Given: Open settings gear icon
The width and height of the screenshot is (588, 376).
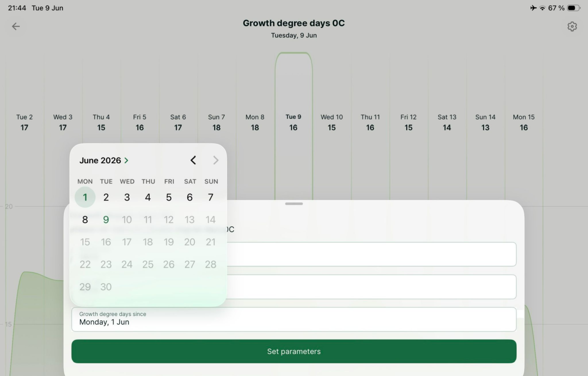Looking at the screenshot, I should (x=572, y=27).
